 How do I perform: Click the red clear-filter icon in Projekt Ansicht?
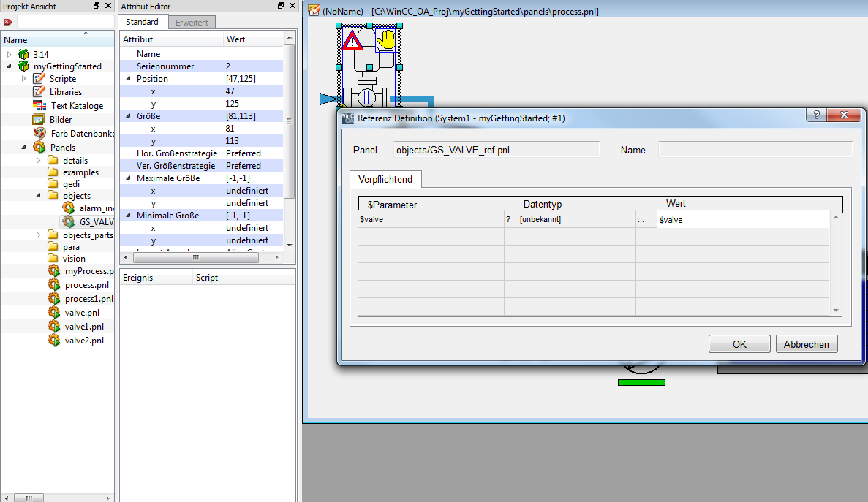coord(8,22)
